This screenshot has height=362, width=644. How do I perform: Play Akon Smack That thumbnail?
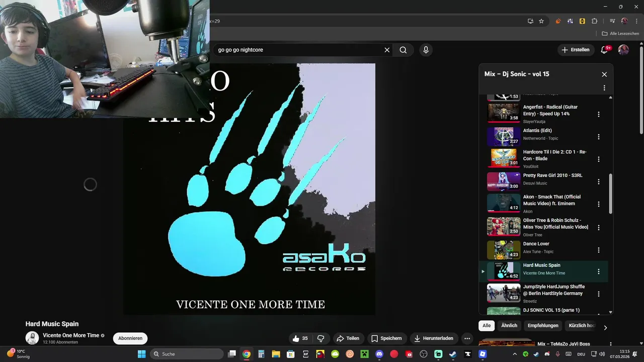pos(504,204)
